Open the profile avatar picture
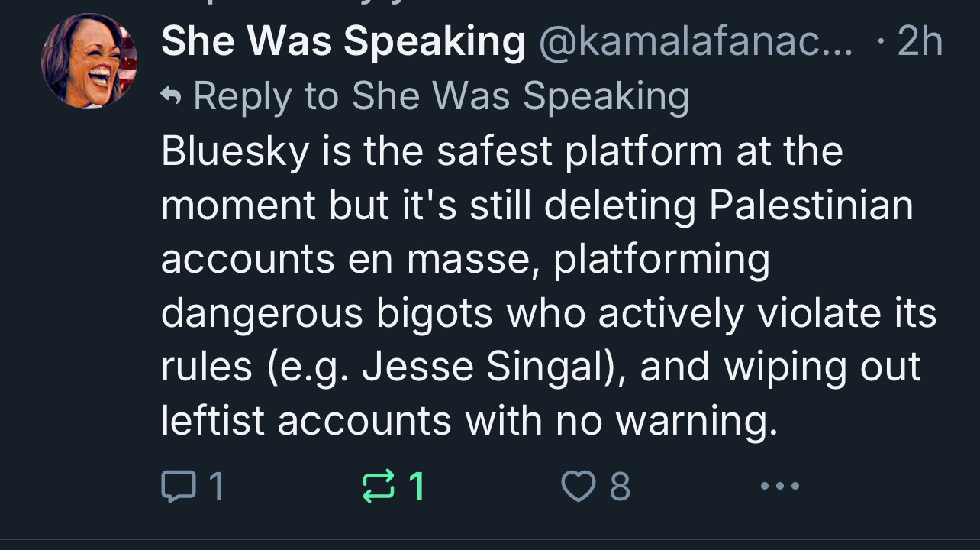 pos(89,61)
